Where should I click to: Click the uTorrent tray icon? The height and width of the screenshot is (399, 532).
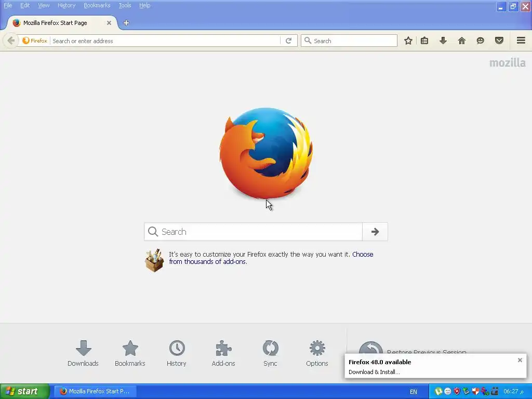[x=438, y=391]
